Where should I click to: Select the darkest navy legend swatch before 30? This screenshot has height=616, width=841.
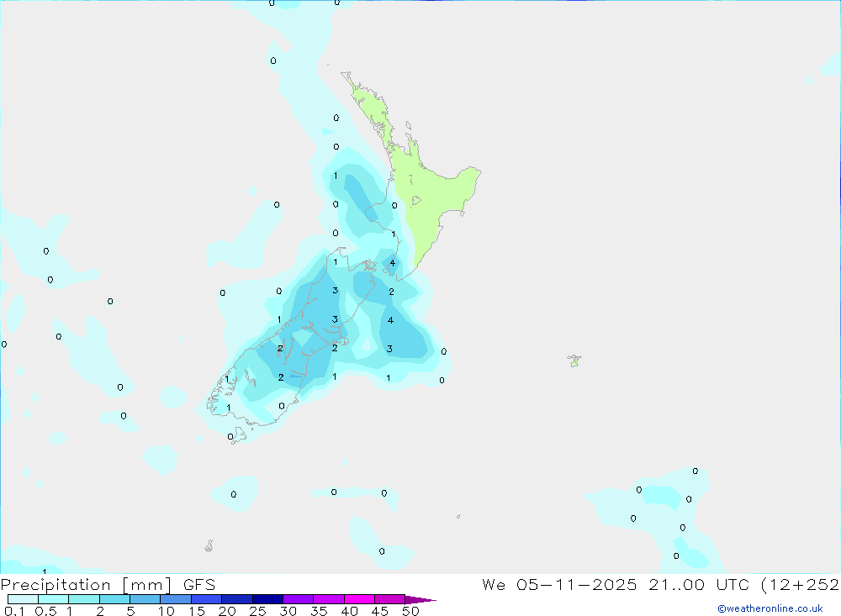[267, 599]
